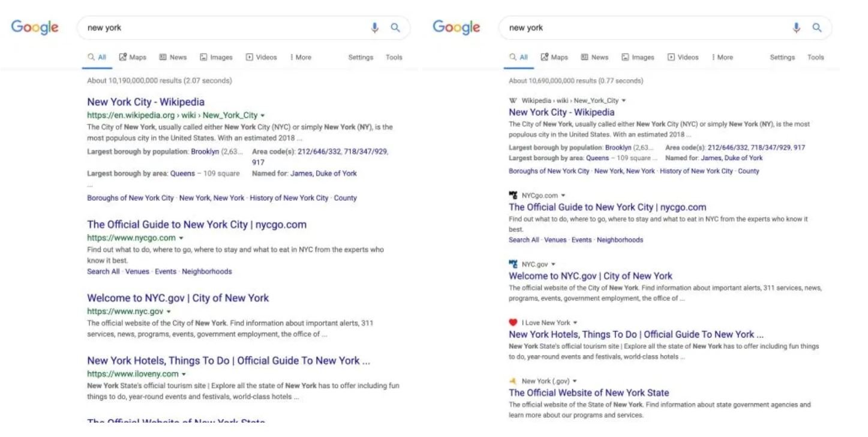This screenshot has height=437, width=868.
Task: Click the Google logo on the left page
Action: point(35,28)
